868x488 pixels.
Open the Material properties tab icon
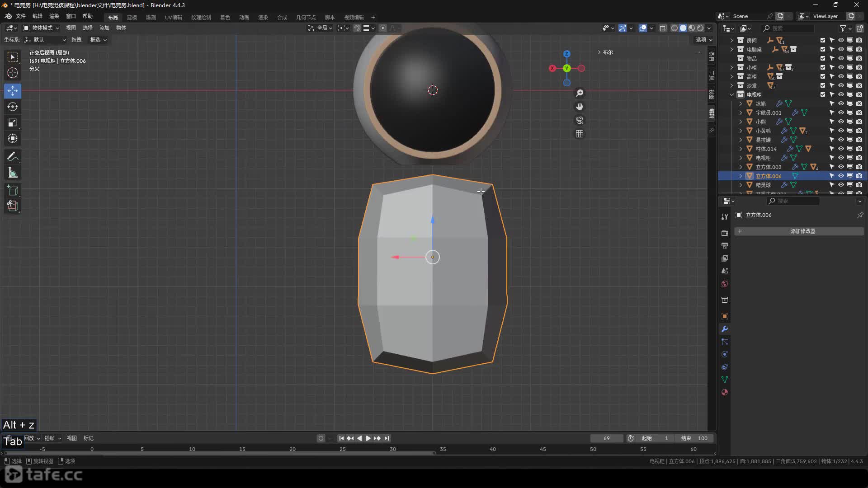pyautogui.click(x=725, y=392)
